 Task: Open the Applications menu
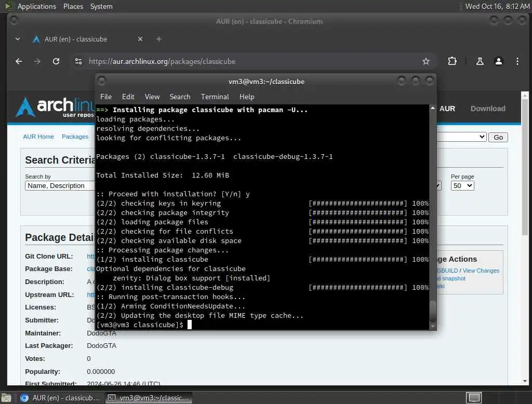pos(37,6)
